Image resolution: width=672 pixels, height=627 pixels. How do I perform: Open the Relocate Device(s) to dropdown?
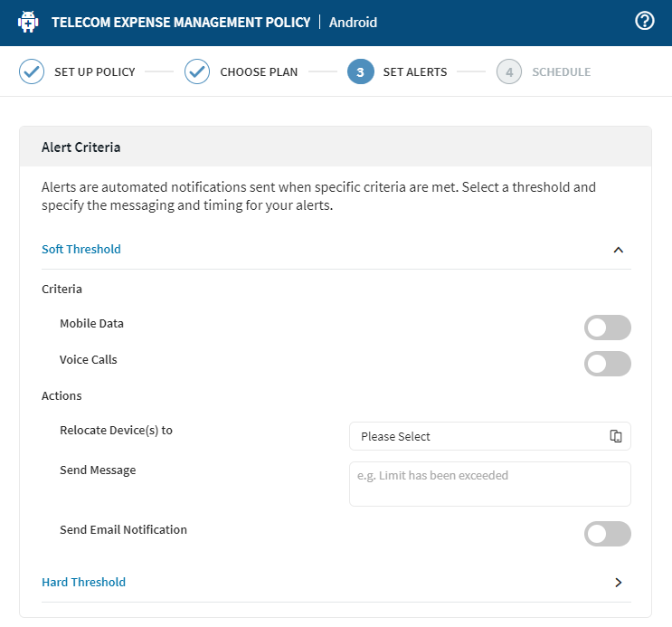[479, 436]
